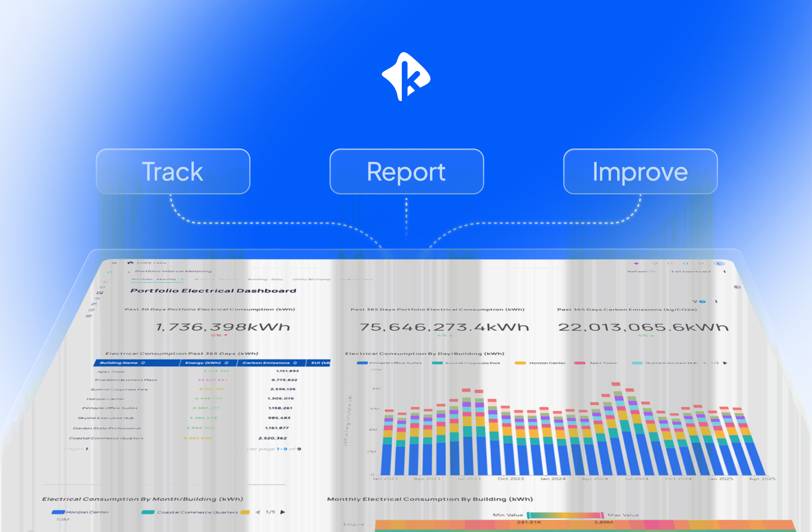Open the dashboard filter funnel icon
812x532 pixels.
(694, 302)
